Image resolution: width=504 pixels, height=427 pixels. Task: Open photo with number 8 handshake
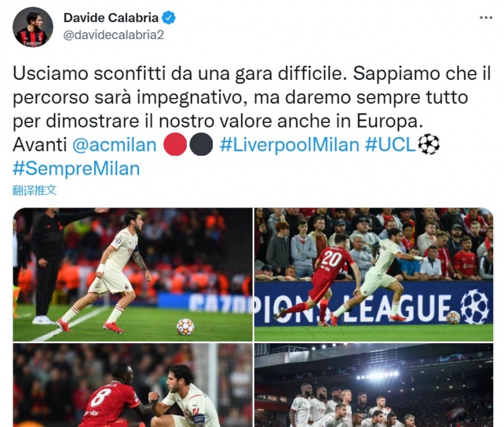pyautogui.click(x=132, y=385)
